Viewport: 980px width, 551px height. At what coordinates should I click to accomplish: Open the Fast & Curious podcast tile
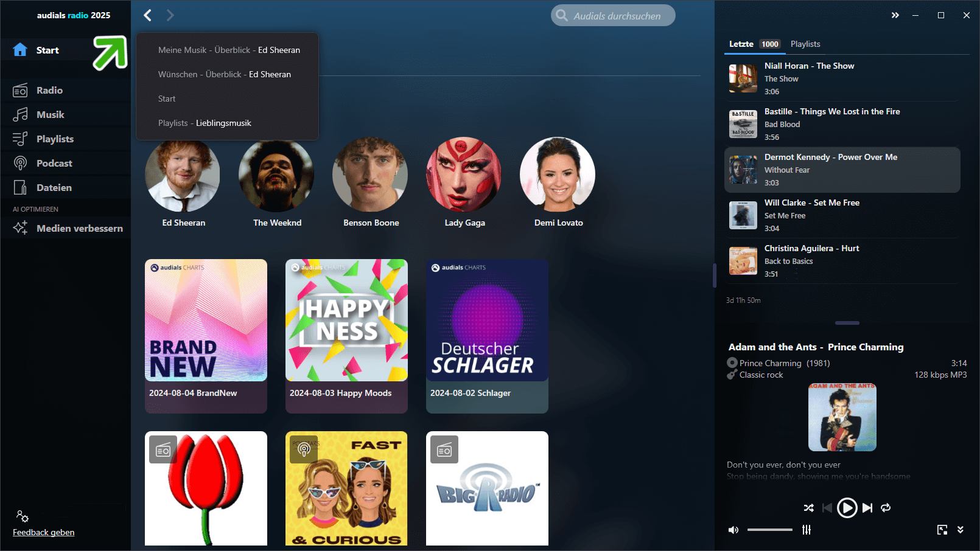346,488
